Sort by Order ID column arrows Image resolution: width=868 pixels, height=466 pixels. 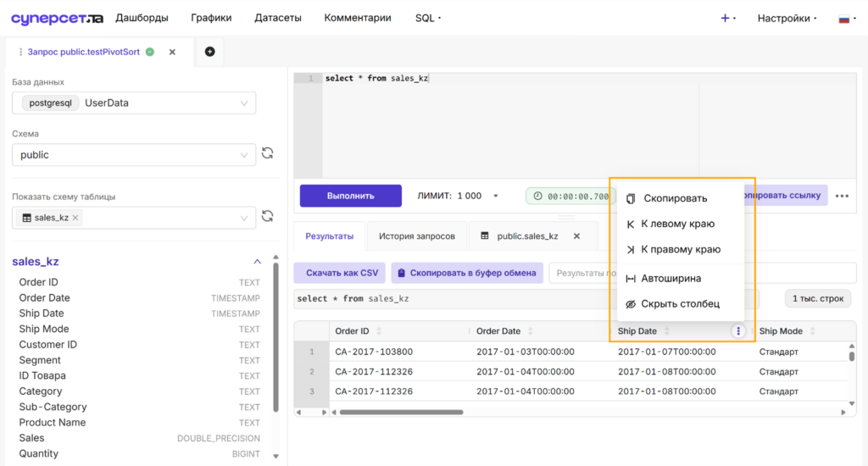coord(379,331)
